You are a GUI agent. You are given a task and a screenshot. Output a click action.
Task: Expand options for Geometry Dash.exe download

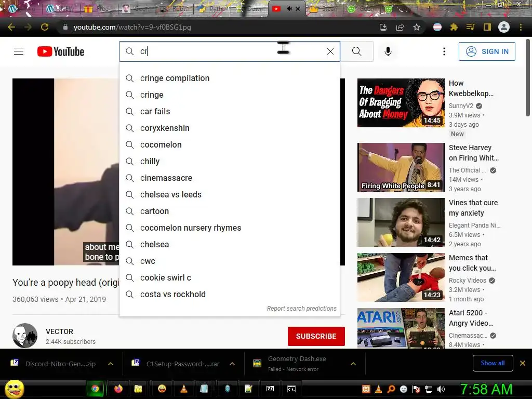[353, 364]
